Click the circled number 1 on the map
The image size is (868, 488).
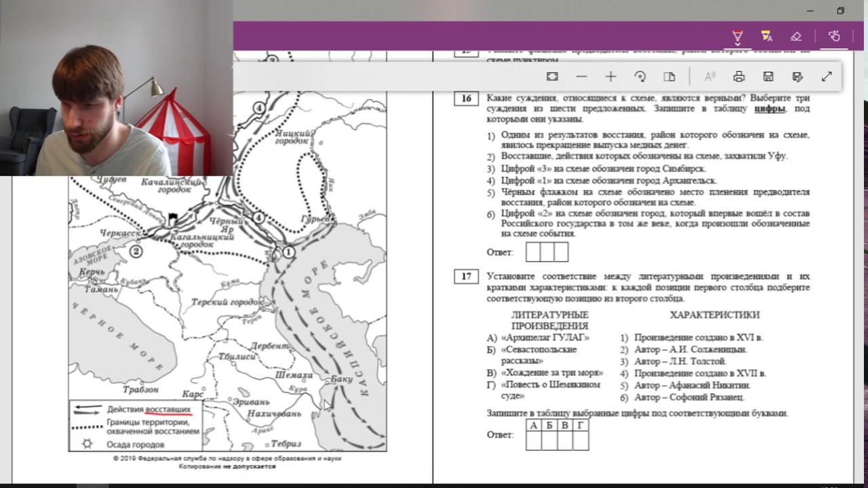tap(289, 252)
